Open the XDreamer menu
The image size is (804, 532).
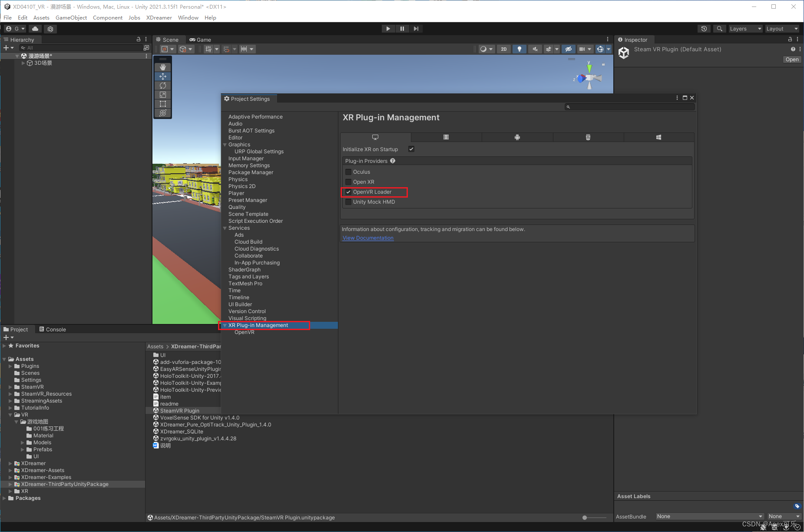159,18
